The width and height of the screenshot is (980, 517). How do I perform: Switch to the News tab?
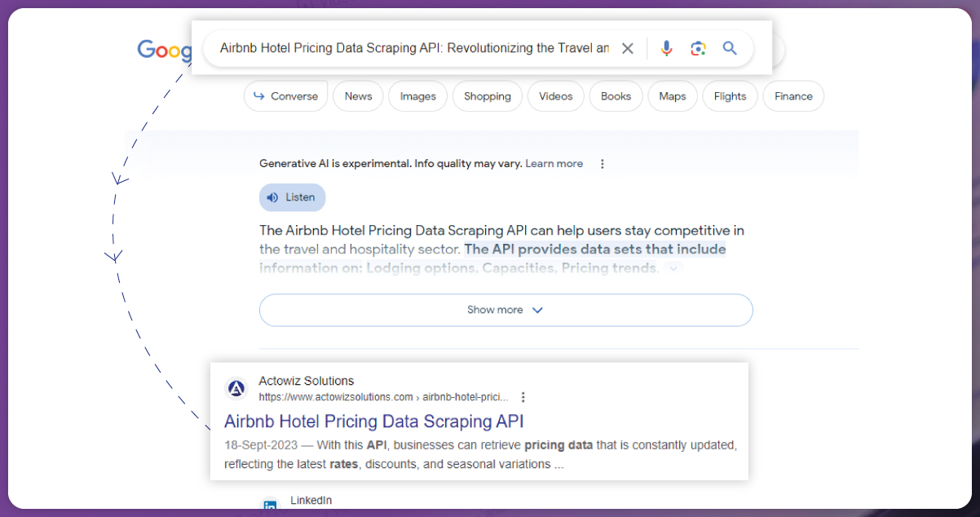[x=358, y=96]
